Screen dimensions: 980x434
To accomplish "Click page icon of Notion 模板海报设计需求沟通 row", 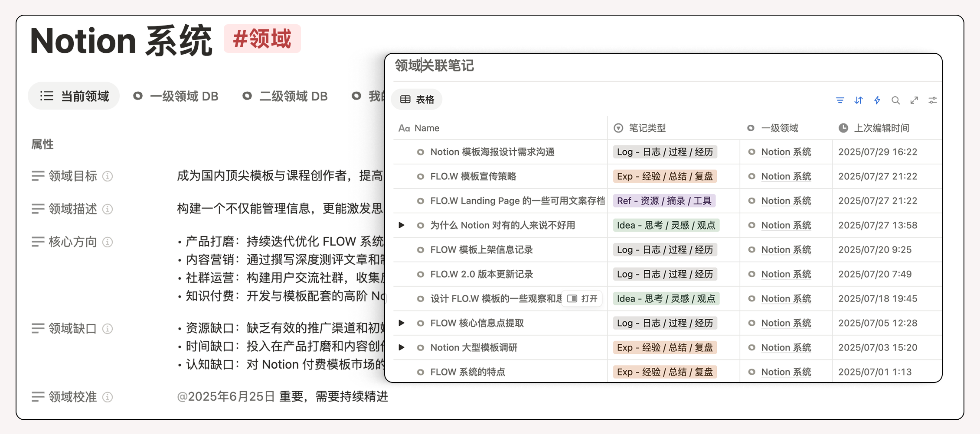I will click(x=420, y=152).
